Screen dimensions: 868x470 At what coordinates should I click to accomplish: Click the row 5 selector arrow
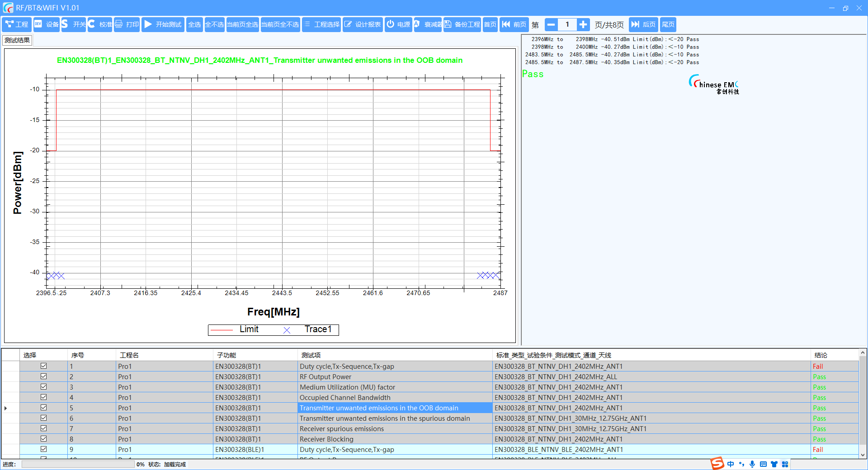5,408
